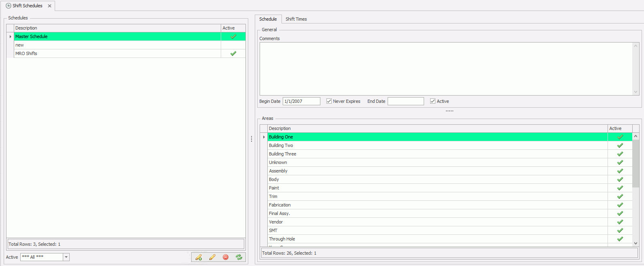Close the Shift Schedules tab
Viewport: 644px width, 266px height.
tap(49, 6)
